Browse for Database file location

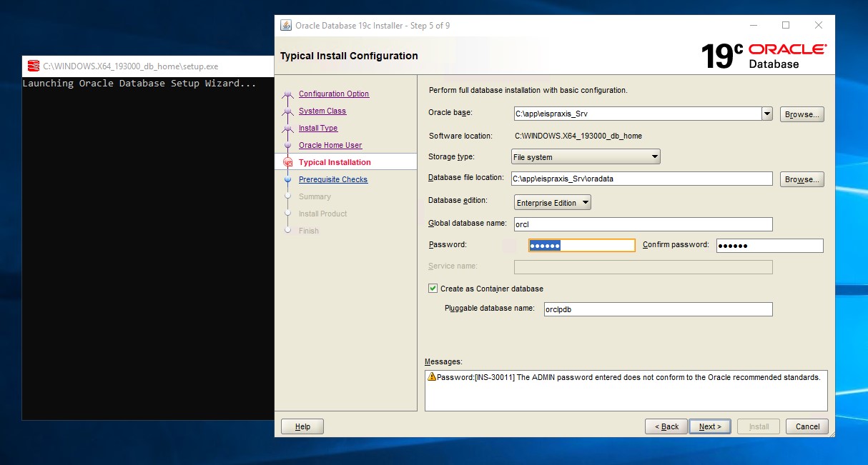802,179
